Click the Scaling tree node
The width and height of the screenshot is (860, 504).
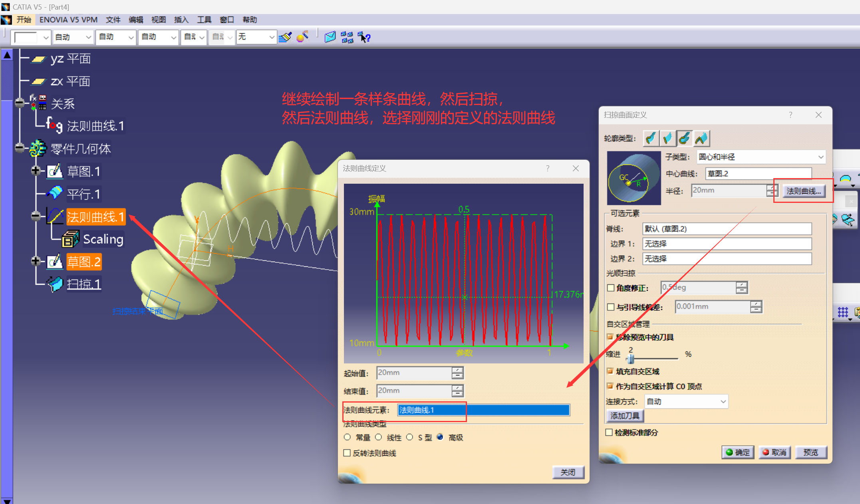pos(103,239)
